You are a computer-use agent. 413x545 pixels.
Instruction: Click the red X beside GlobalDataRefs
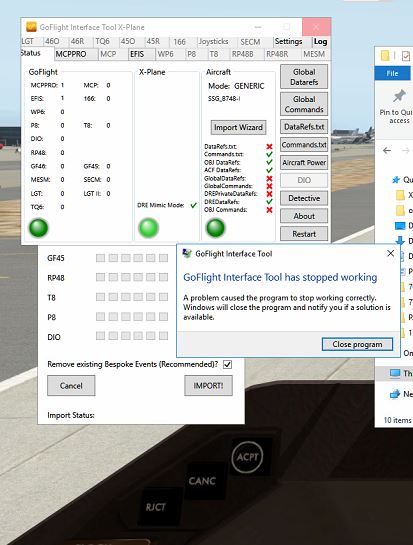pyautogui.click(x=269, y=178)
